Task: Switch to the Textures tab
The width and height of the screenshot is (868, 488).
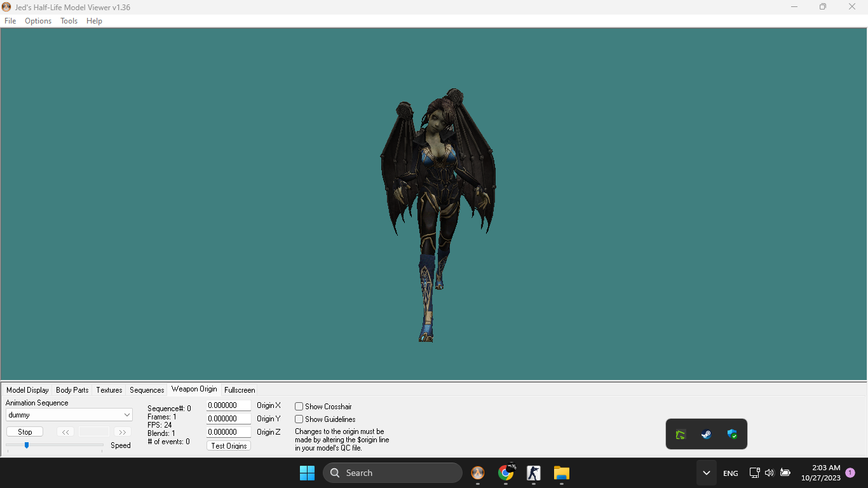Action: point(109,390)
